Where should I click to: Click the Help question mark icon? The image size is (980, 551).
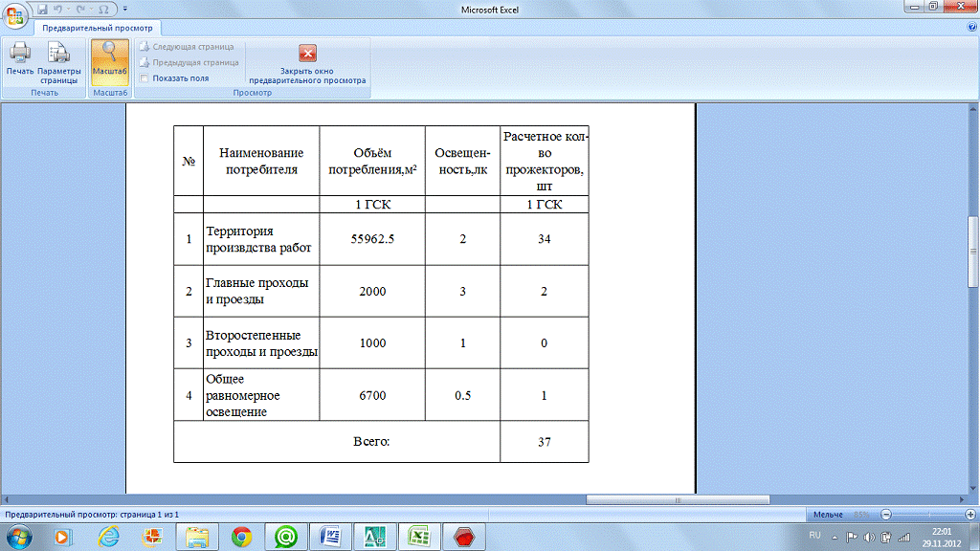[970, 29]
